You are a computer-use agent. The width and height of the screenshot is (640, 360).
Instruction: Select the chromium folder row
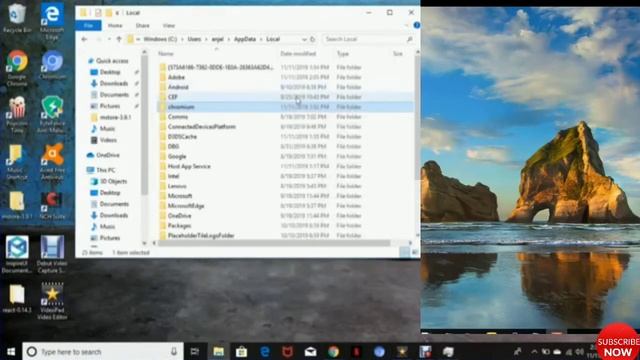[285, 107]
